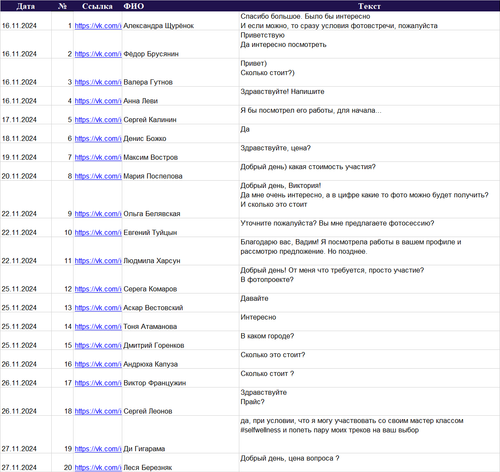Viewport: 500px width, 472px height.
Task: Follow the link in row 5 for Сергей Калинин
Action: tap(98, 119)
